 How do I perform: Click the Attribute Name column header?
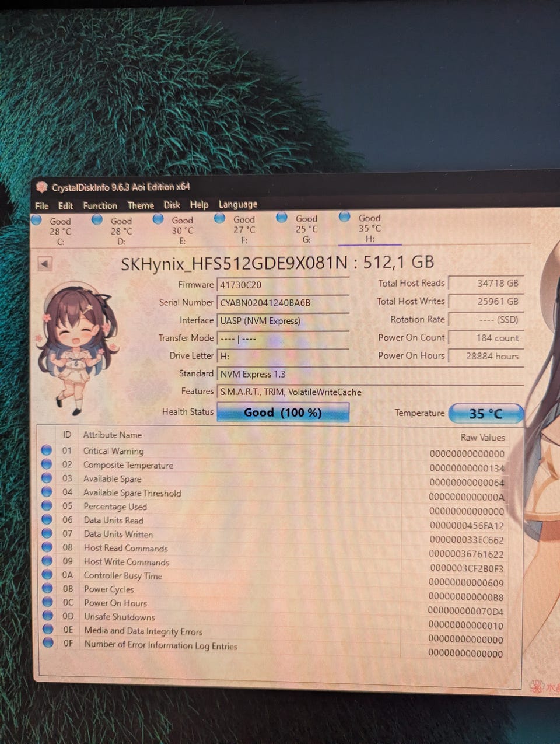113,435
